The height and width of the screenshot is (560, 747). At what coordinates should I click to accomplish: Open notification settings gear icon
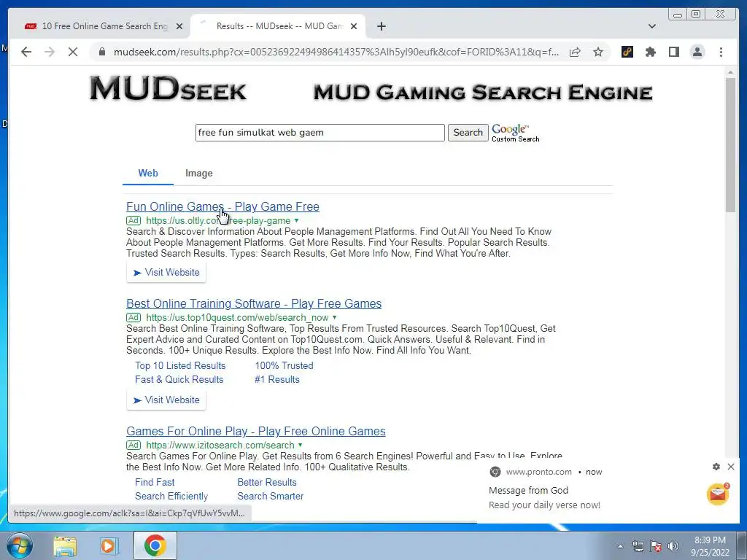716,467
